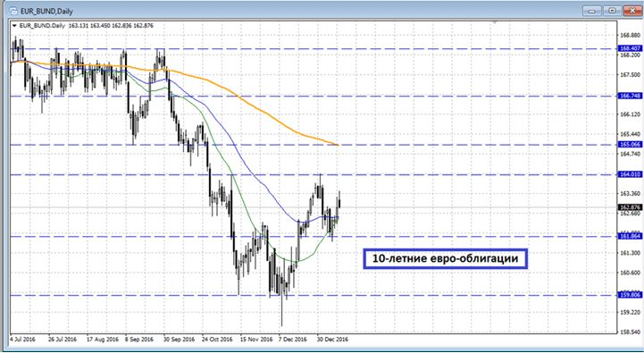Maximize the EUR_BUND chart window
644x353 pixels.
(612, 10)
